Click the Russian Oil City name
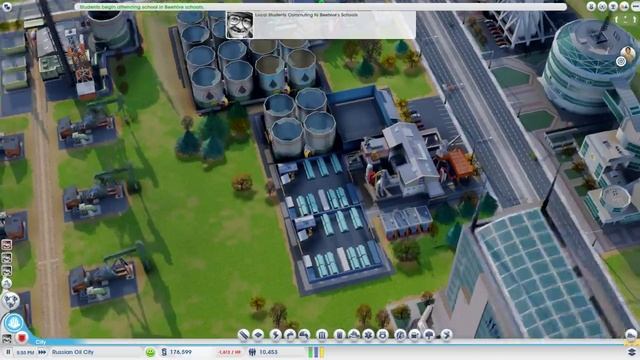640x360 pixels. [73, 352]
